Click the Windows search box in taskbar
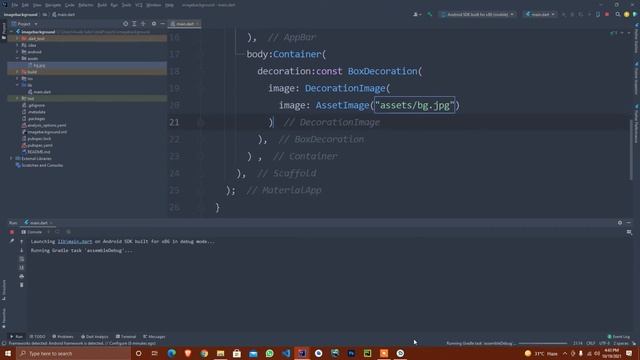This screenshot has height=360, width=640. [x=73, y=353]
